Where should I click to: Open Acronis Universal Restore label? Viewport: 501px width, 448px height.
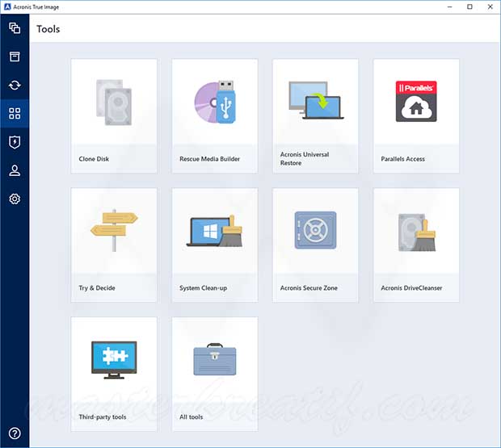point(305,158)
